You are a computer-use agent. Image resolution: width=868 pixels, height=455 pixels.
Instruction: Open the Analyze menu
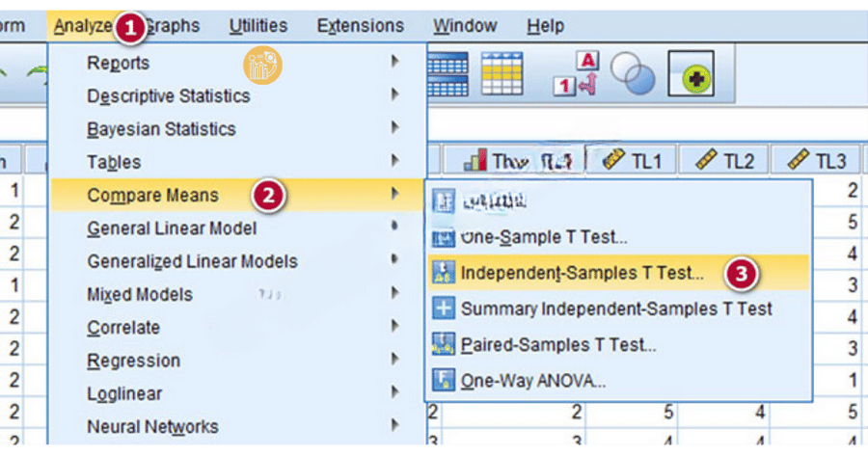coord(83,26)
